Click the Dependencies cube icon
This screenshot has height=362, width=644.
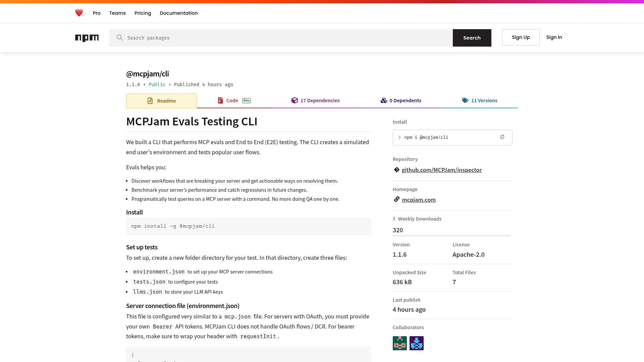point(294,101)
